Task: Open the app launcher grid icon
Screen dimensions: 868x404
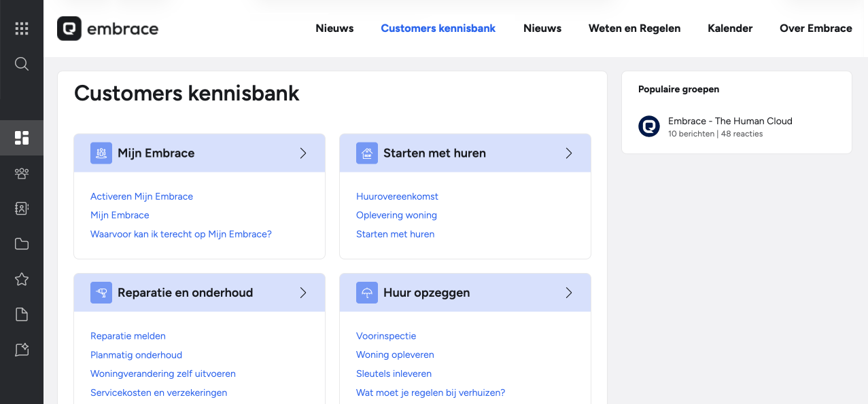Action: coord(22,29)
